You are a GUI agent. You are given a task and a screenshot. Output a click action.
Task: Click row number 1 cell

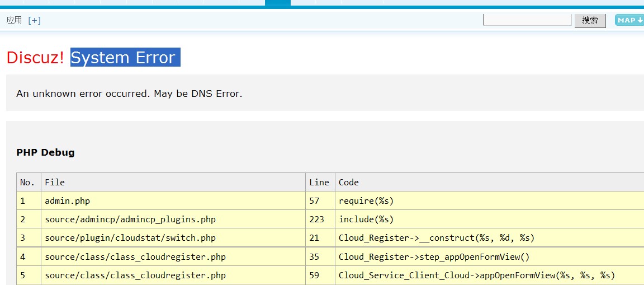click(29, 200)
